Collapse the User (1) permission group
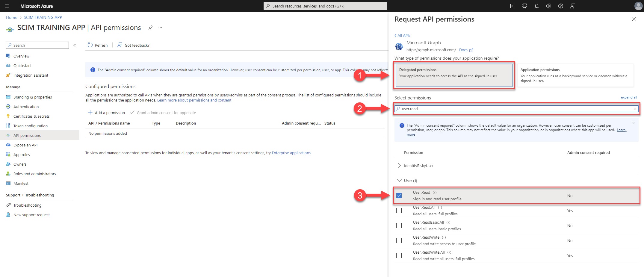The height and width of the screenshot is (277, 644). click(x=399, y=180)
